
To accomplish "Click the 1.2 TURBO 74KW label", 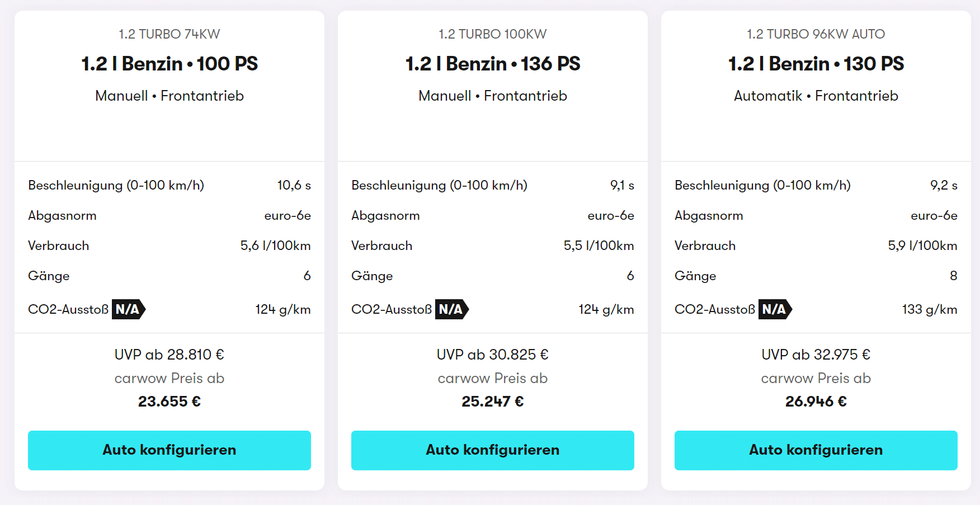I will (169, 34).
